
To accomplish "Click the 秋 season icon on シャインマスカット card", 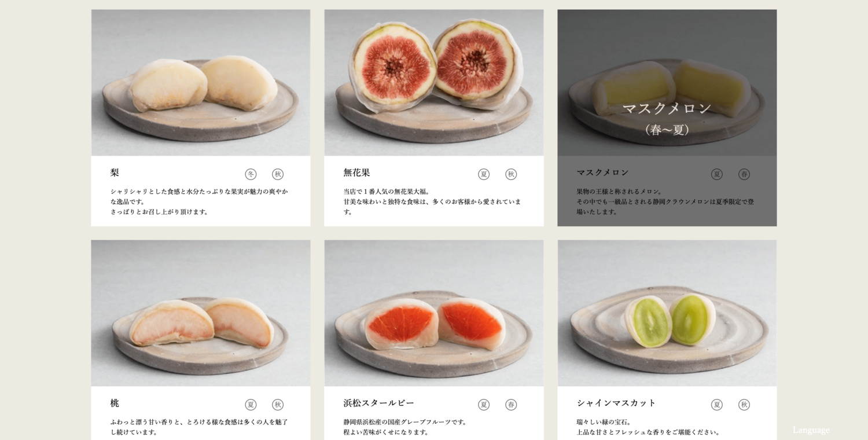I will coord(744,405).
